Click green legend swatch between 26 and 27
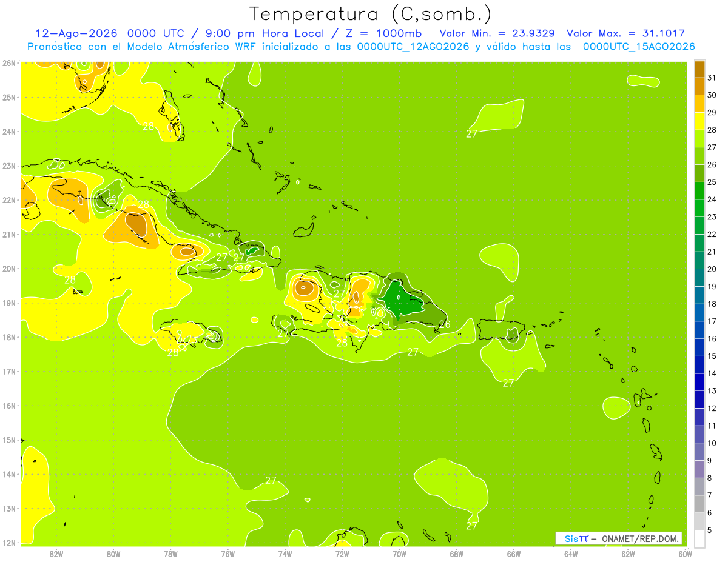Screen dimensions: 728x562 [699, 156]
